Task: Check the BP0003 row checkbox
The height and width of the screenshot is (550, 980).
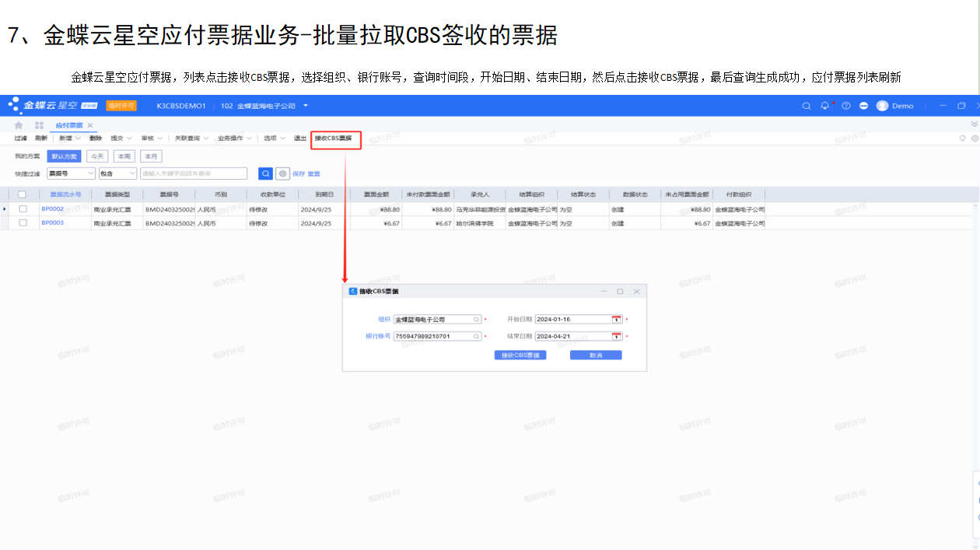Action: pos(23,222)
